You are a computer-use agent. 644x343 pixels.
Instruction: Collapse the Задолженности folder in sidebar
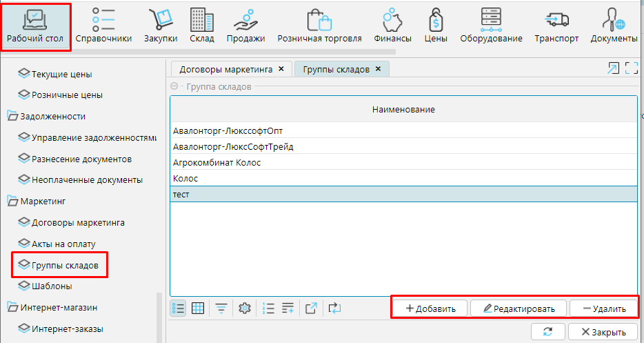click(x=13, y=116)
